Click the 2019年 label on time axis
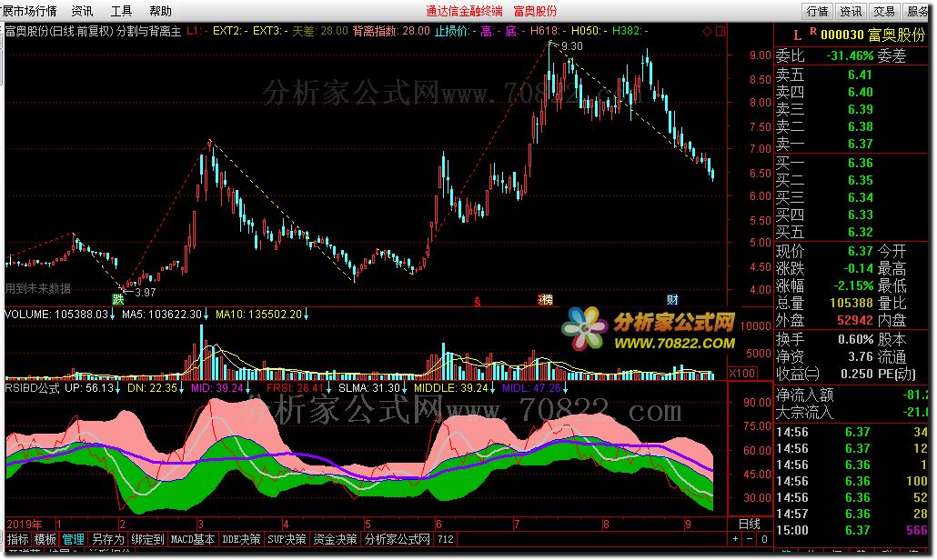This screenshot has width=937, height=560. coord(25,525)
